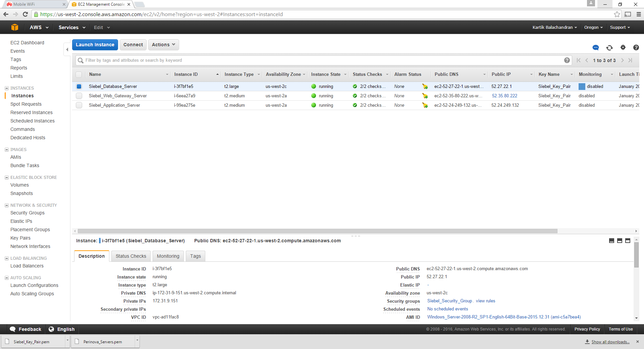Collapse the left navigation pane arrow
The height and width of the screenshot is (349, 644).
[67, 50]
